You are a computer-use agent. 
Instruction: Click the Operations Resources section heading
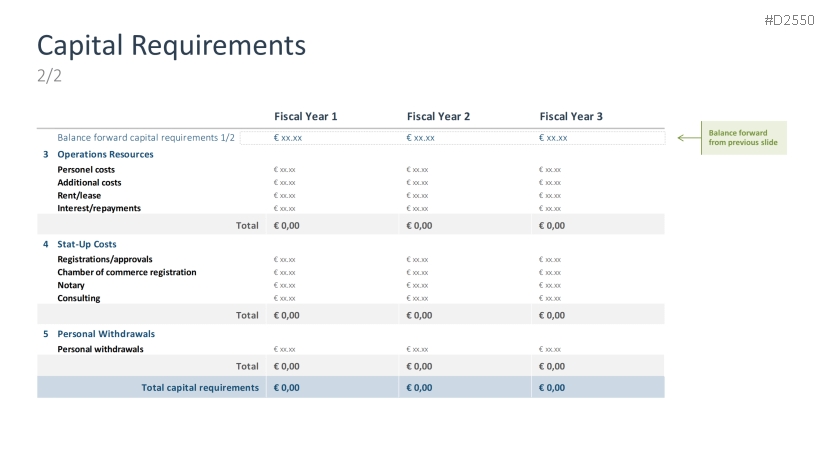point(105,155)
